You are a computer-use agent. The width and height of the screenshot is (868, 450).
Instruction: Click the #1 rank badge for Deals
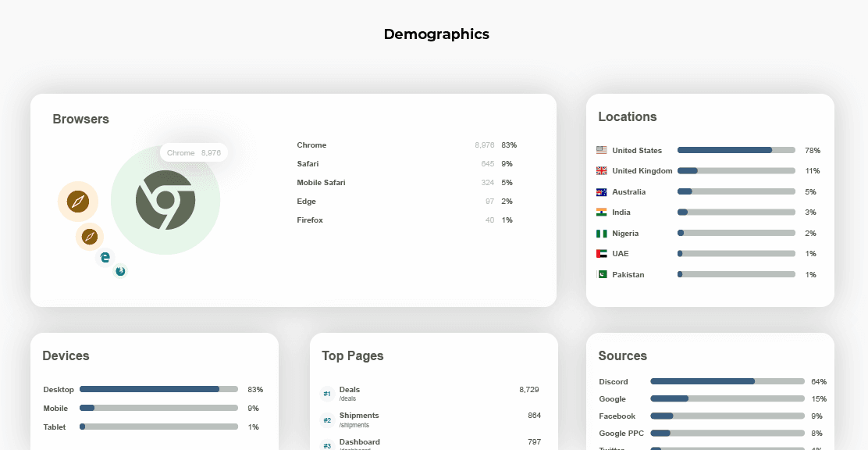pyautogui.click(x=327, y=394)
